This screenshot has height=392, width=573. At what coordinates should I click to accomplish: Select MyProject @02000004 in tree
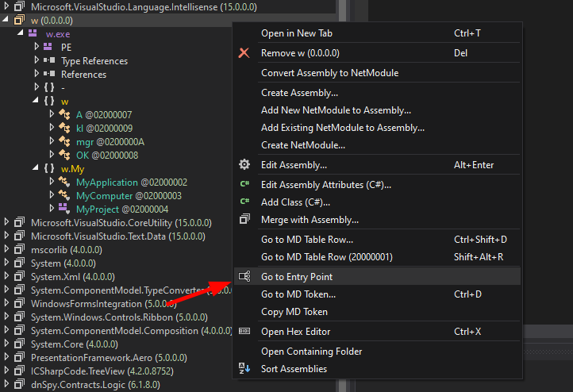[x=122, y=209]
